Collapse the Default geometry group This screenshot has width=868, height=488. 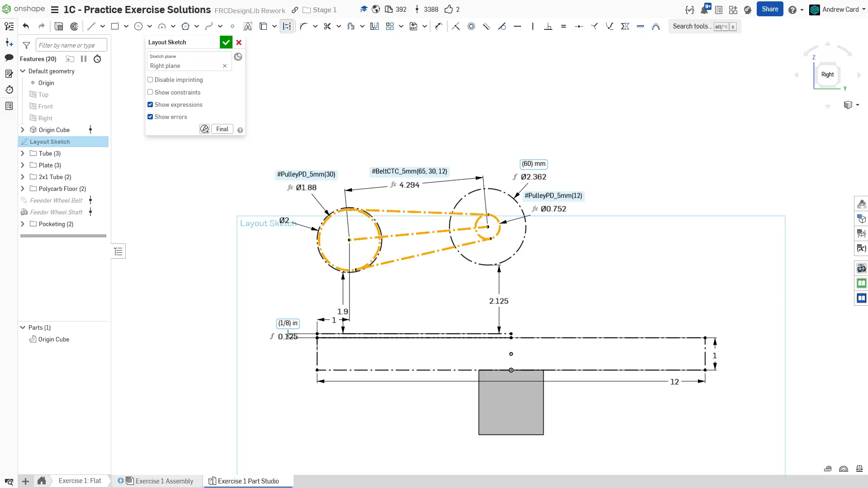pos(23,71)
